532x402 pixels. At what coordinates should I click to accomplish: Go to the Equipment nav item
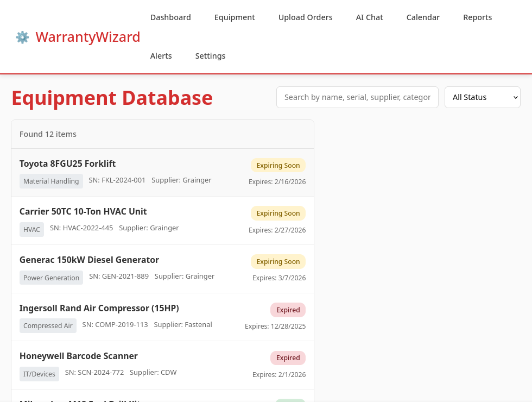tap(235, 17)
